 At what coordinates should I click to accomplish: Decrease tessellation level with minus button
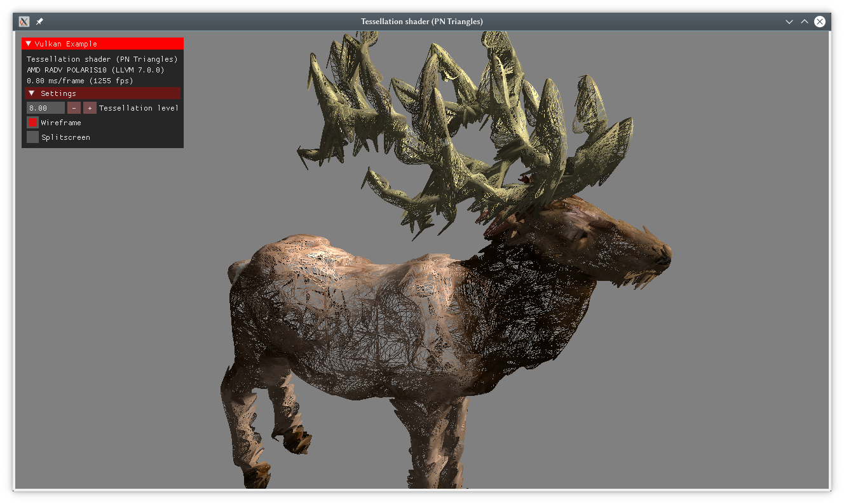(x=74, y=108)
